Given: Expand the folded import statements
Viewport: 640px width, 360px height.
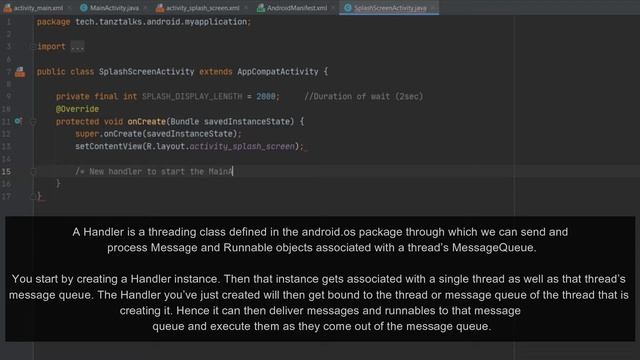Looking at the screenshot, I should [x=77, y=47].
